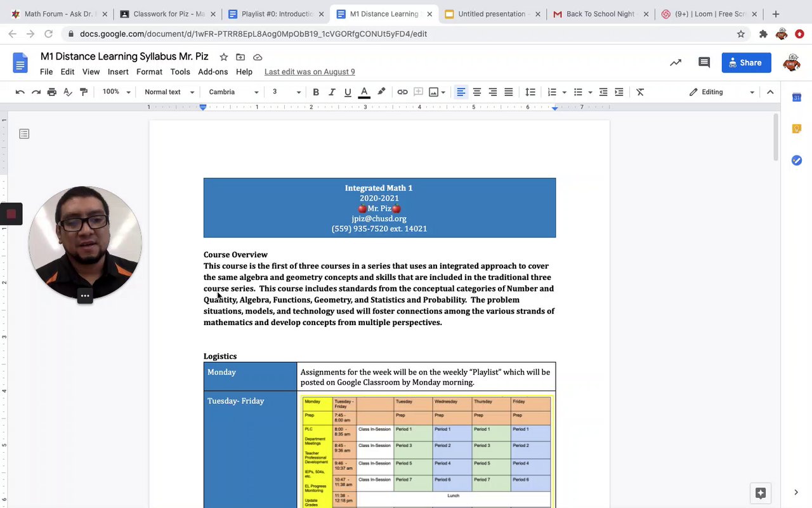This screenshot has width=812, height=508.
Task: Stop the Loom recording red button
Action: 11,214
